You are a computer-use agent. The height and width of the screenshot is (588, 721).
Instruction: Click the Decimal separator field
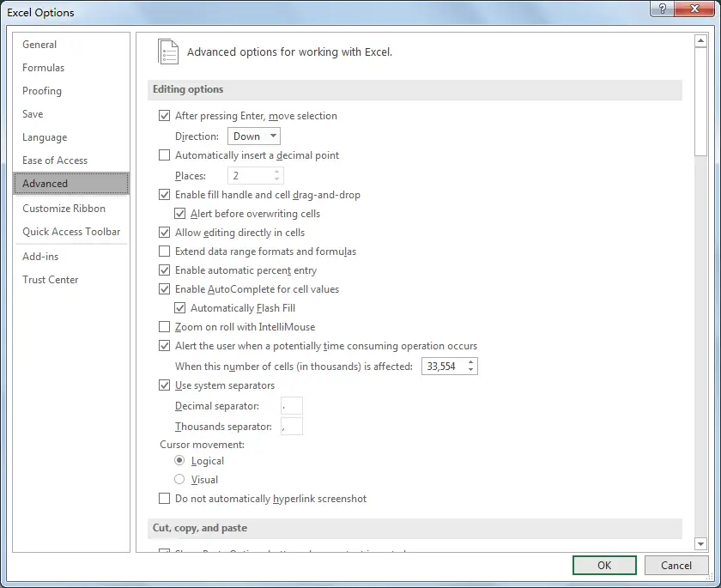click(x=292, y=406)
